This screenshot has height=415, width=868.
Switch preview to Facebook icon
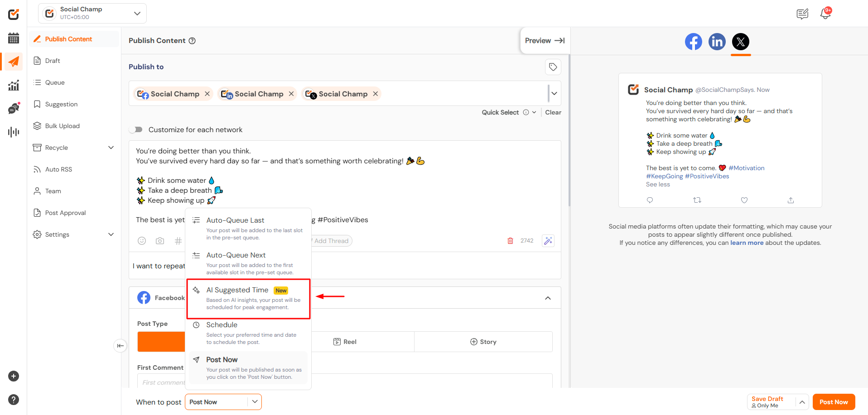pos(693,42)
